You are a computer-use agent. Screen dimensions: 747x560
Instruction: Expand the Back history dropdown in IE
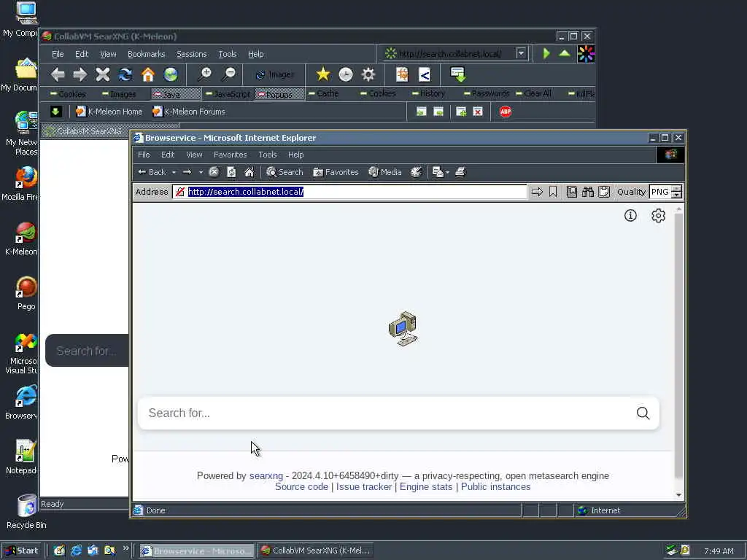(x=174, y=172)
